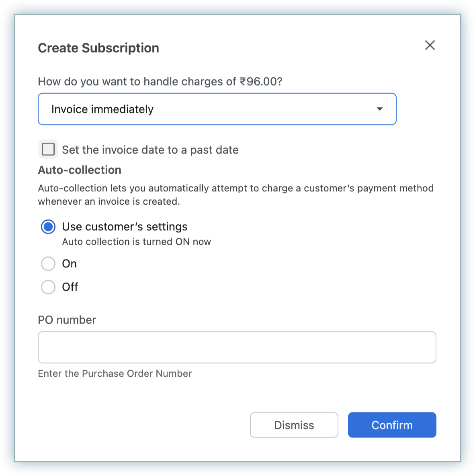Click the PO number field label

(x=67, y=320)
